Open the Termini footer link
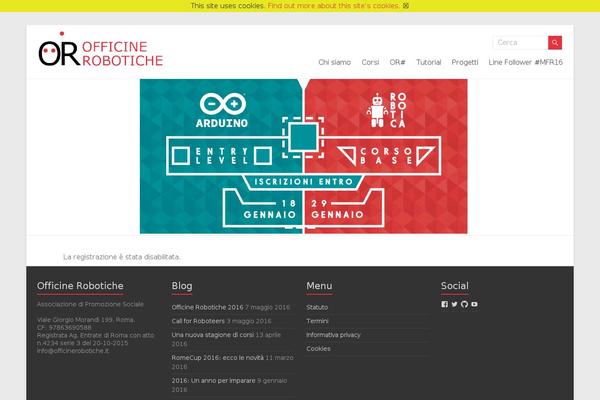600x400 pixels. tap(317, 321)
